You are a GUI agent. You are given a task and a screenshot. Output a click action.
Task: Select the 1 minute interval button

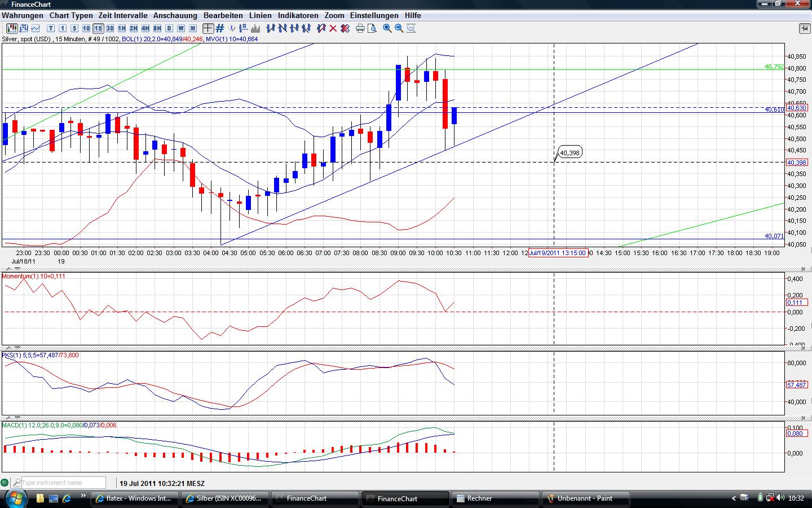63,28
